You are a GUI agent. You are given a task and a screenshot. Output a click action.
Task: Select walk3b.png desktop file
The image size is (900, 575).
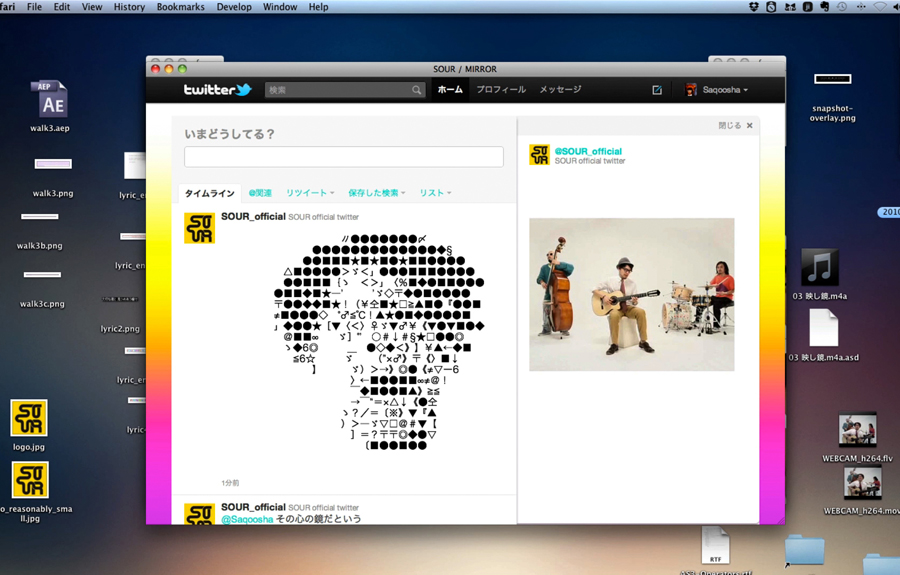(40, 230)
